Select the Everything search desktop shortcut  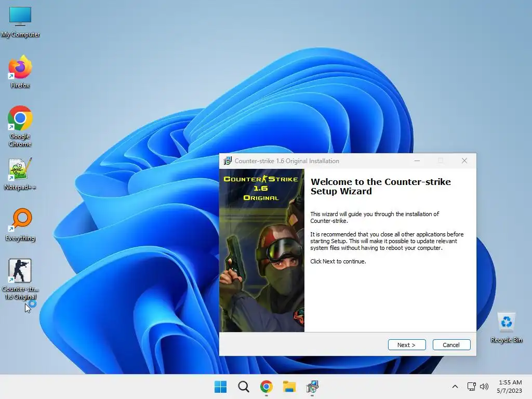coord(20,224)
